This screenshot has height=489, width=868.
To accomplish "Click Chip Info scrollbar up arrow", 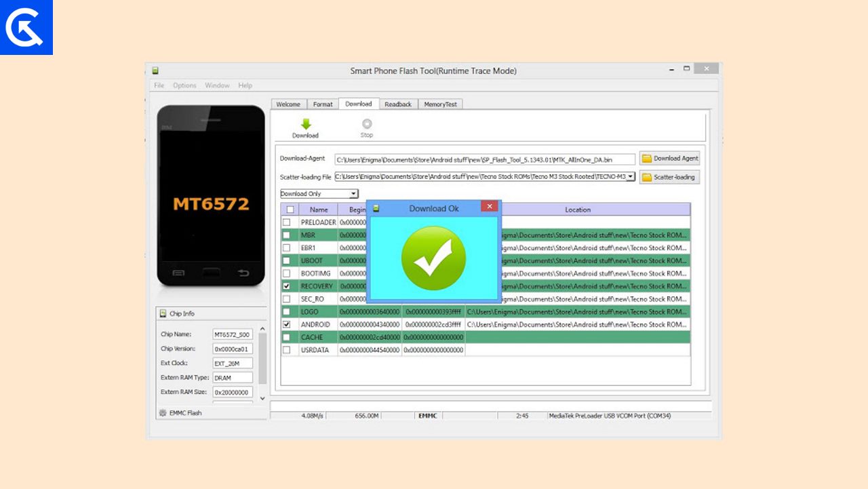I will point(263,328).
